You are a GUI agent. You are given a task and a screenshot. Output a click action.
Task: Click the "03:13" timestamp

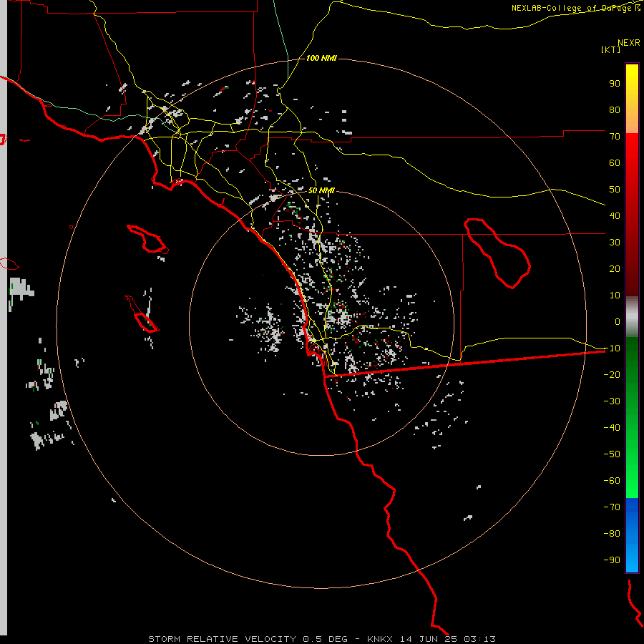click(x=479, y=639)
